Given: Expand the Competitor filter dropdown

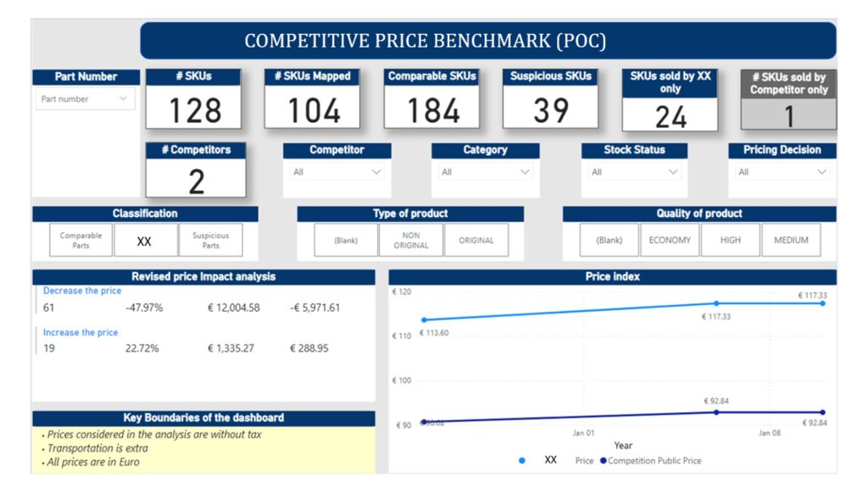Looking at the screenshot, I should pyautogui.click(x=337, y=172).
